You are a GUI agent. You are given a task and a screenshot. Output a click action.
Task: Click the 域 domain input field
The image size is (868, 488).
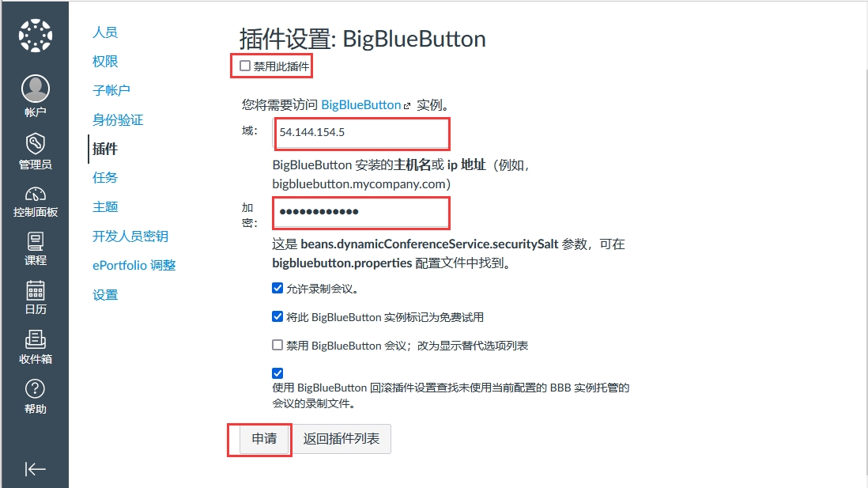361,133
